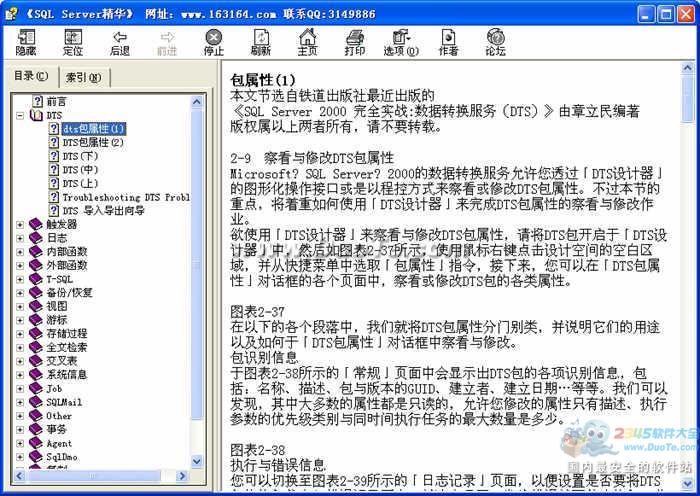The width and height of the screenshot is (700, 496).
Task: Switch to the 索引(N) index tab
Action: point(84,78)
